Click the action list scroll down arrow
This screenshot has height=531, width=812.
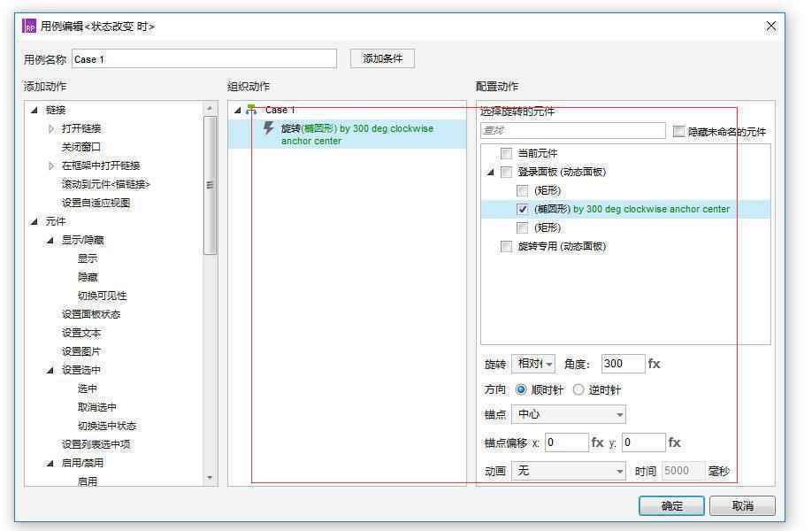coord(210,478)
